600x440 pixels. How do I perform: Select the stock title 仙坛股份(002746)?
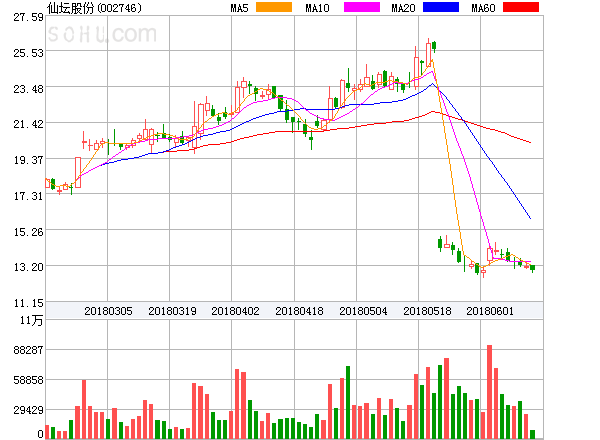[94, 8]
